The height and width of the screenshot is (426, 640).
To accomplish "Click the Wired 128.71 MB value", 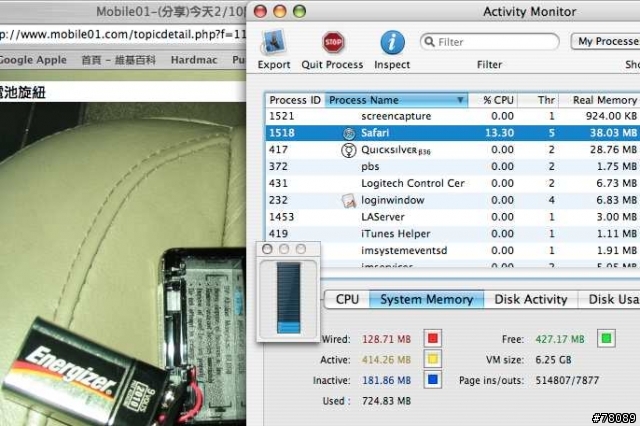I will [386, 339].
